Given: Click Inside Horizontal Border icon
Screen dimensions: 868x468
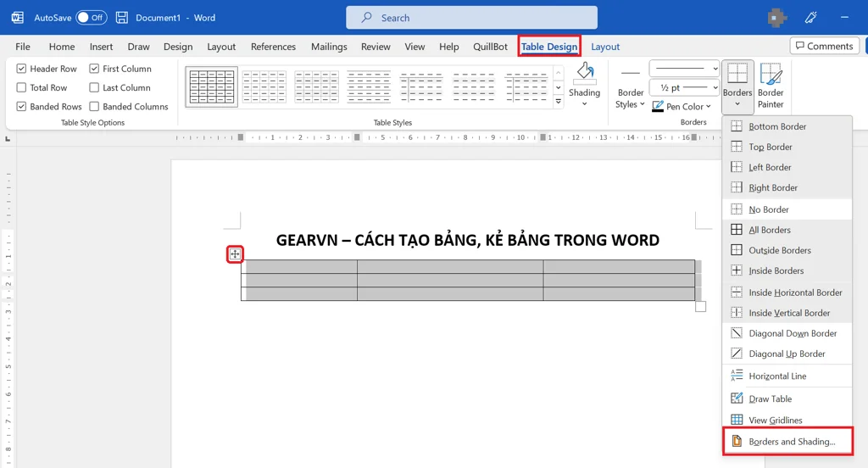Looking at the screenshot, I should point(737,292).
